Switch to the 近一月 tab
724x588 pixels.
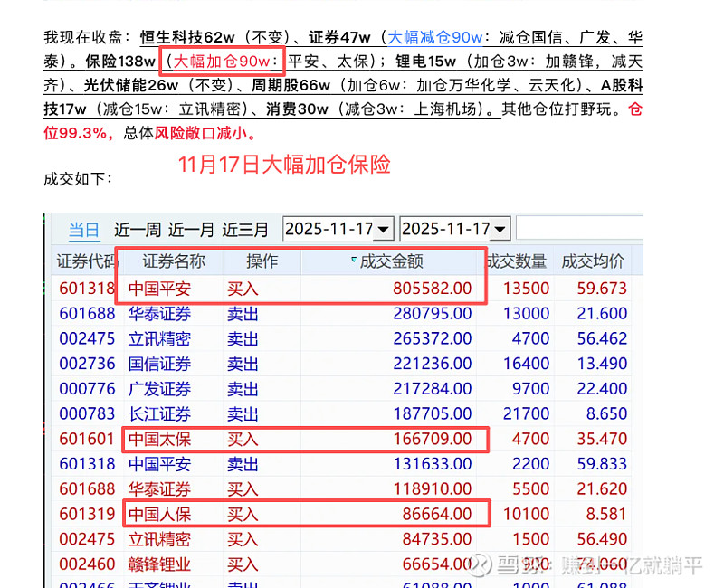coord(191,230)
